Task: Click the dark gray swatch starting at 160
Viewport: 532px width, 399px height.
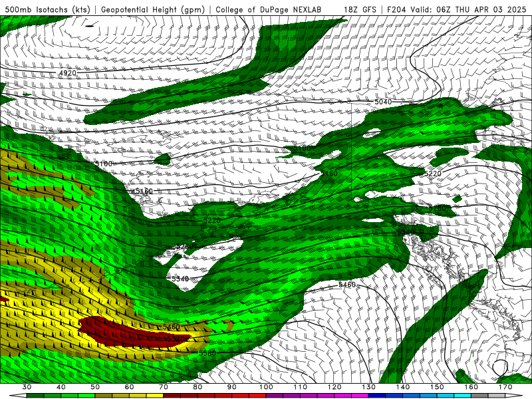Action: [x=479, y=396]
